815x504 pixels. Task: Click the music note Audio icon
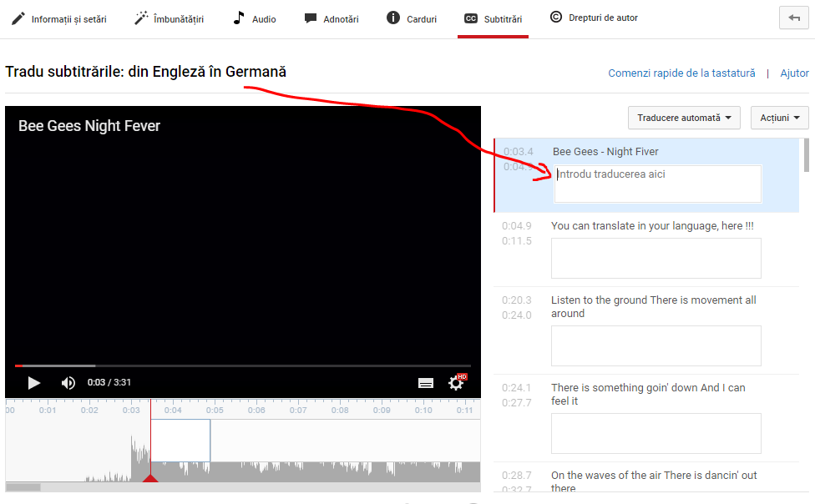[x=239, y=18]
